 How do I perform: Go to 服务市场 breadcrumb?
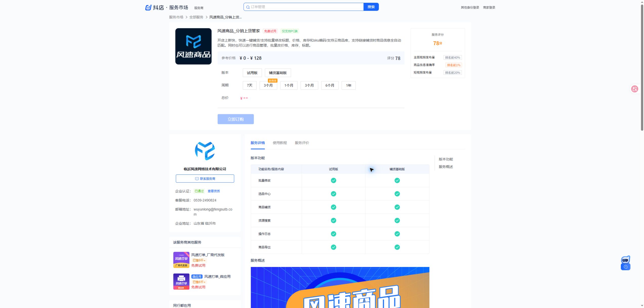point(176,17)
